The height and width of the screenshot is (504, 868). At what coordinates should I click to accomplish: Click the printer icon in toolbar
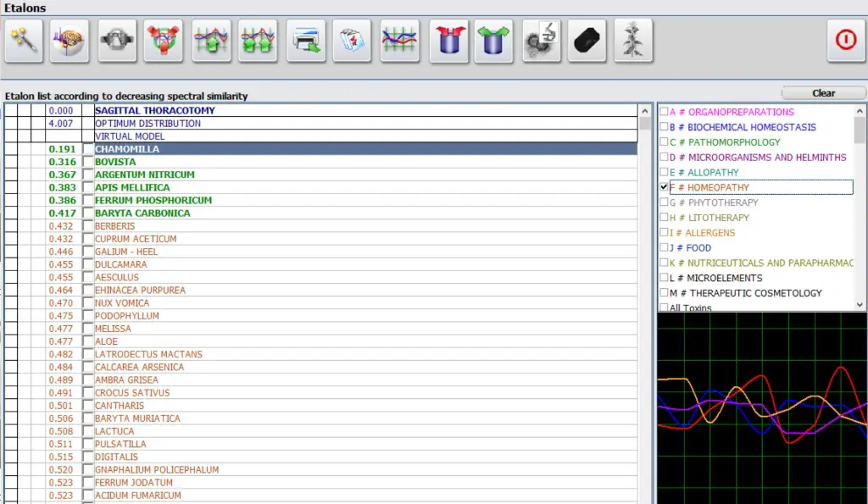[305, 41]
